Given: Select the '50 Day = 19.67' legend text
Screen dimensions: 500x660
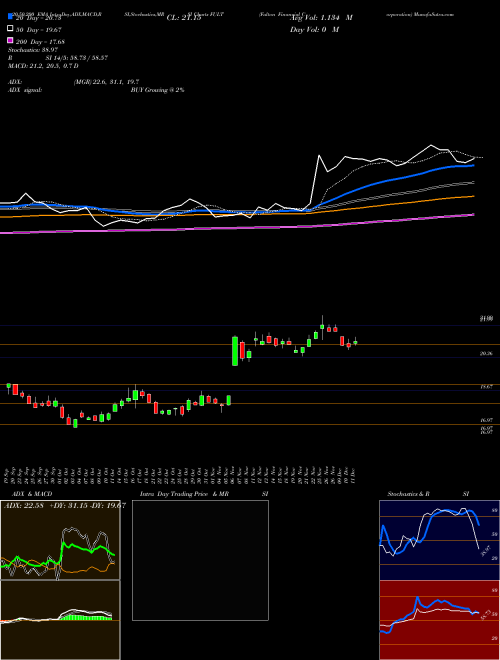Looking at the screenshot, I should tap(38, 29).
